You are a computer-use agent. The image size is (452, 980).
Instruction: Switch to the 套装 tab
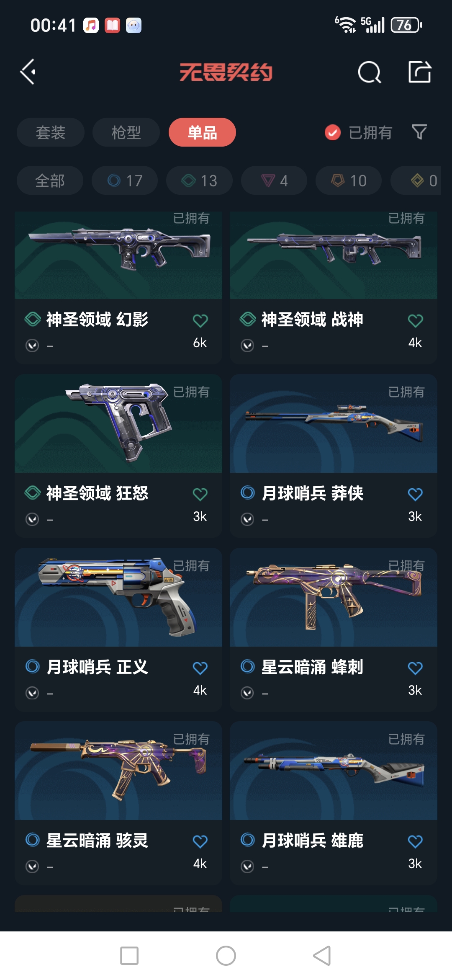pyautogui.click(x=51, y=132)
